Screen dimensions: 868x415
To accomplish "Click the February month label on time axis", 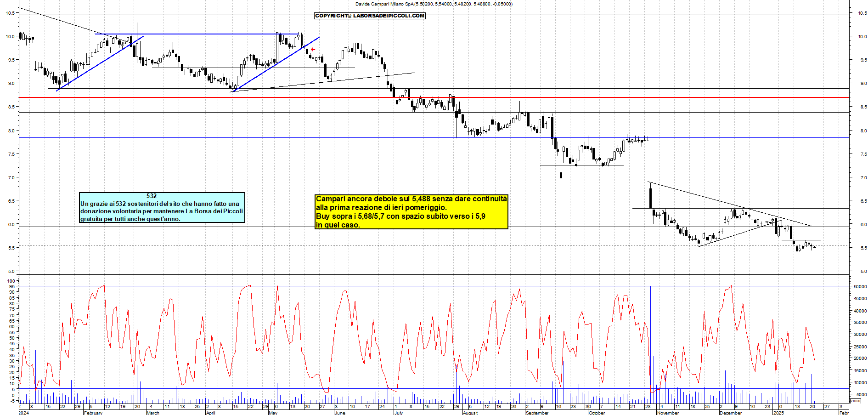I will 93,413.
